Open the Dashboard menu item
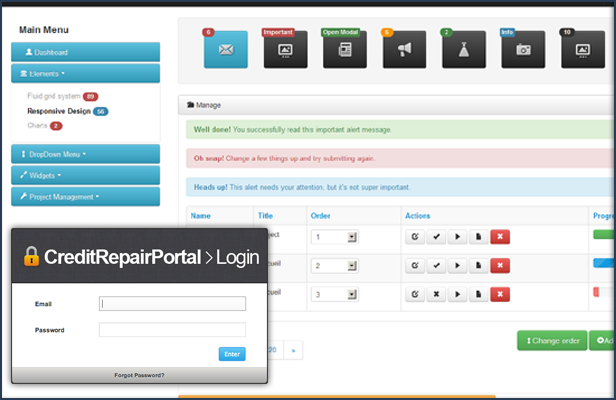The height and width of the screenshot is (400, 616). tap(85, 52)
